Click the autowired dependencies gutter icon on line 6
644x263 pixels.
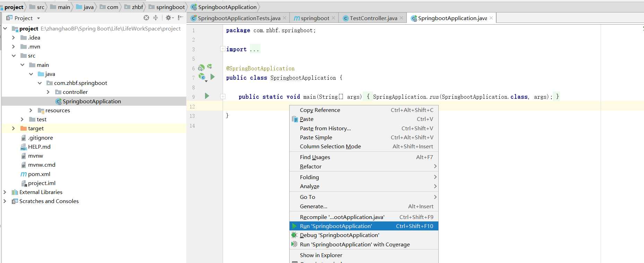pos(209,66)
